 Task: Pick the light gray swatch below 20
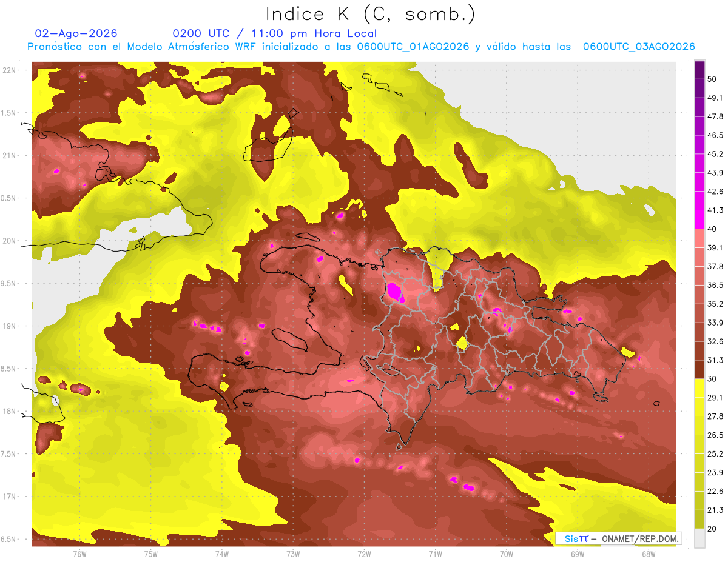pyautogui.click(x=699, y=538)
